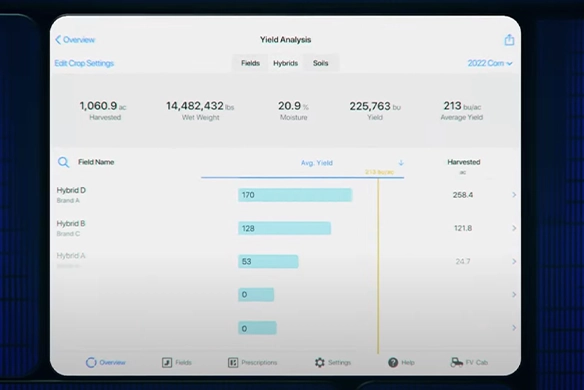Open Help in bottom navigation
Screen dimensions: 584x390
coord(401,362)
